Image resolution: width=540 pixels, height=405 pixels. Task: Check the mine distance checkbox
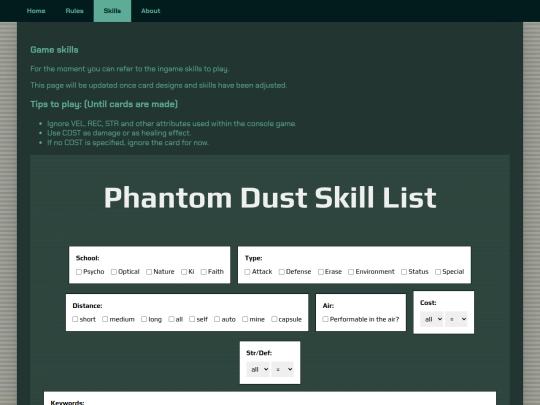[x=245, y=319]
